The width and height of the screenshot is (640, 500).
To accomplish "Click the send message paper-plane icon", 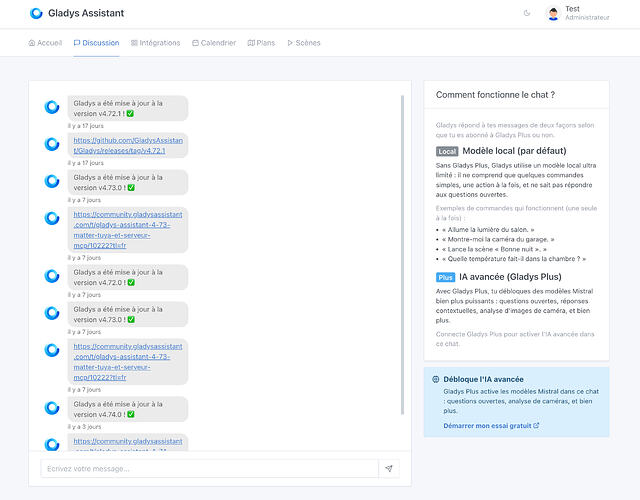I will [x=389, y=469].
